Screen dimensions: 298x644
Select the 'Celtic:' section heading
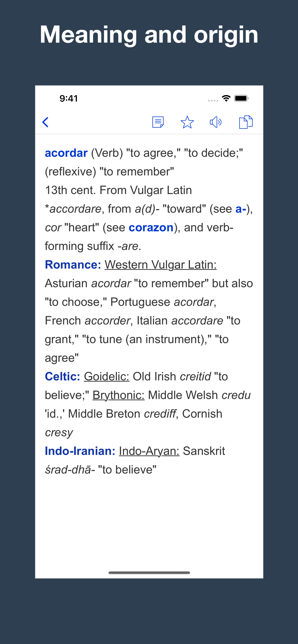63,376
